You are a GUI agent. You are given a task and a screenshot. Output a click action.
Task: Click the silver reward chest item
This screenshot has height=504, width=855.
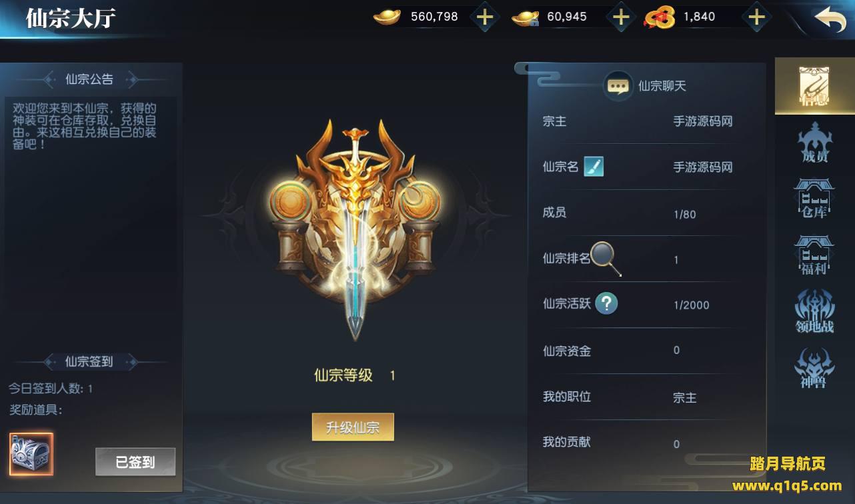pyautogui.click(x=31, y=454)
